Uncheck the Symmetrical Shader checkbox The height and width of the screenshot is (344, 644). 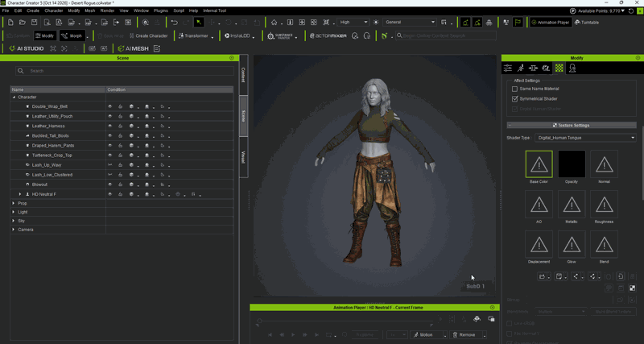click(x=514, y=99)
